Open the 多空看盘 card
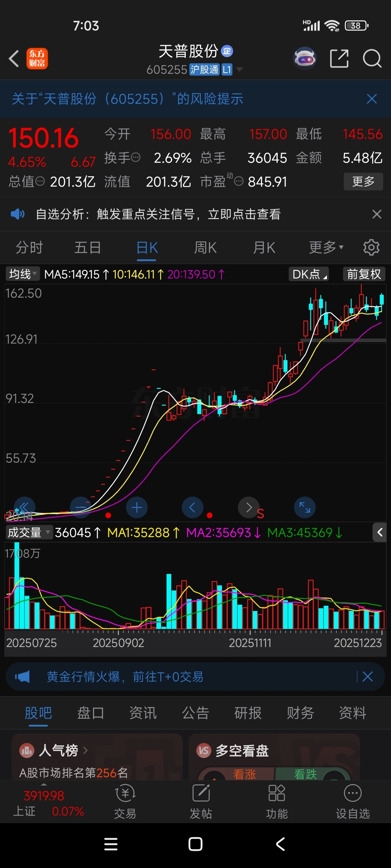The image size is (391, 868). (274, 757)
